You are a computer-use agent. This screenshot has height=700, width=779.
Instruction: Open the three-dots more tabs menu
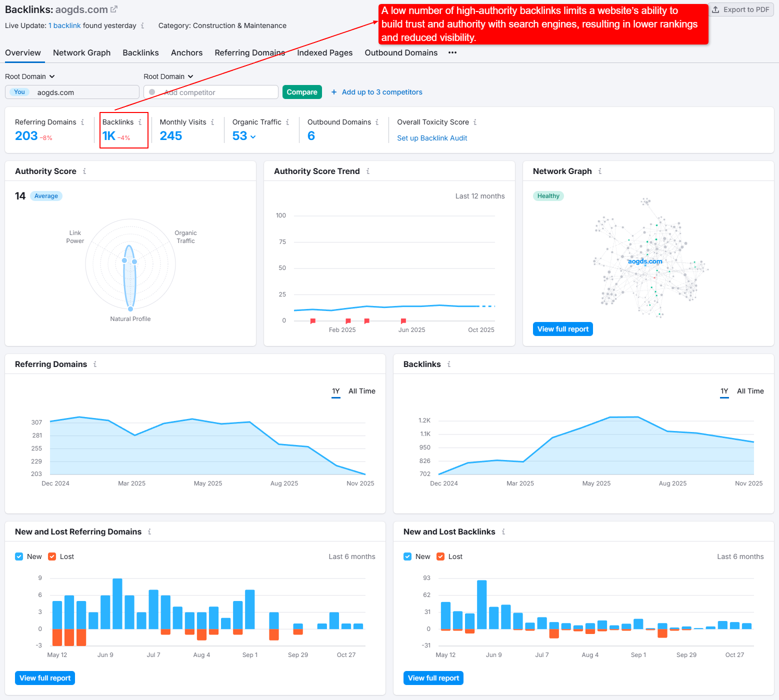(452, 52)
